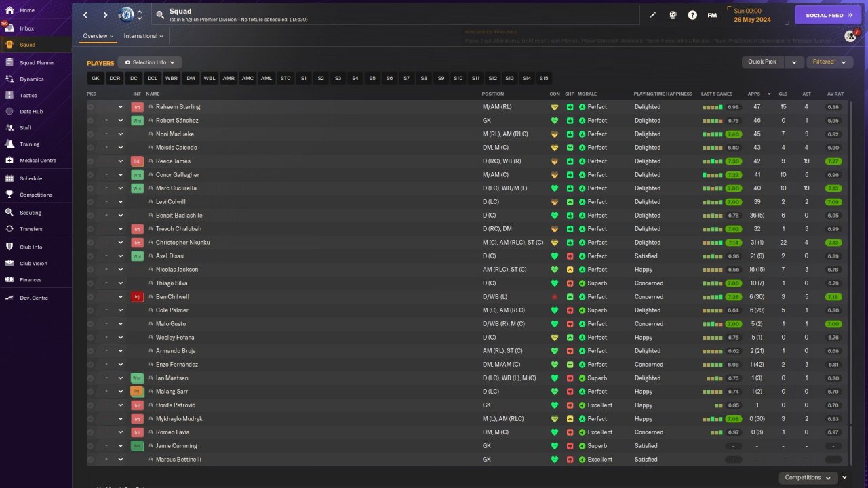Tick selection circle for Cole Palmer

(x=91, y=310)
